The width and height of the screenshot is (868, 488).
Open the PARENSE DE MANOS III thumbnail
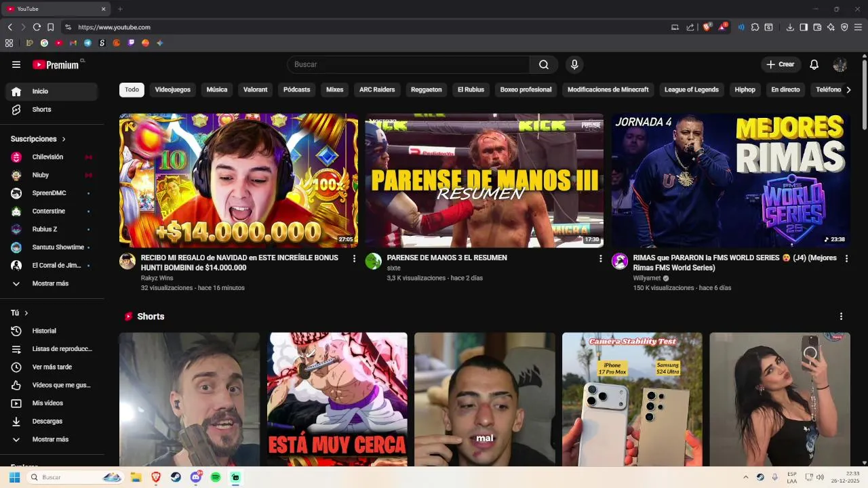pos(484,180)
